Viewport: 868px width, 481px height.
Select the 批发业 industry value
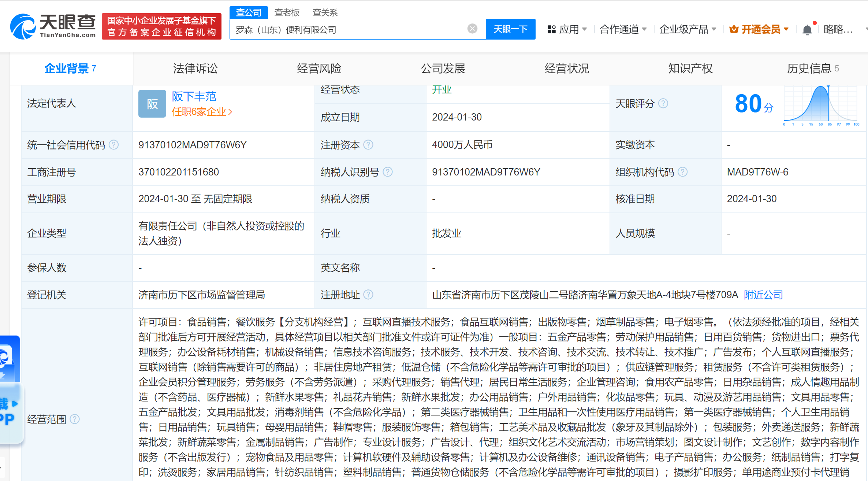pos(447,233)
